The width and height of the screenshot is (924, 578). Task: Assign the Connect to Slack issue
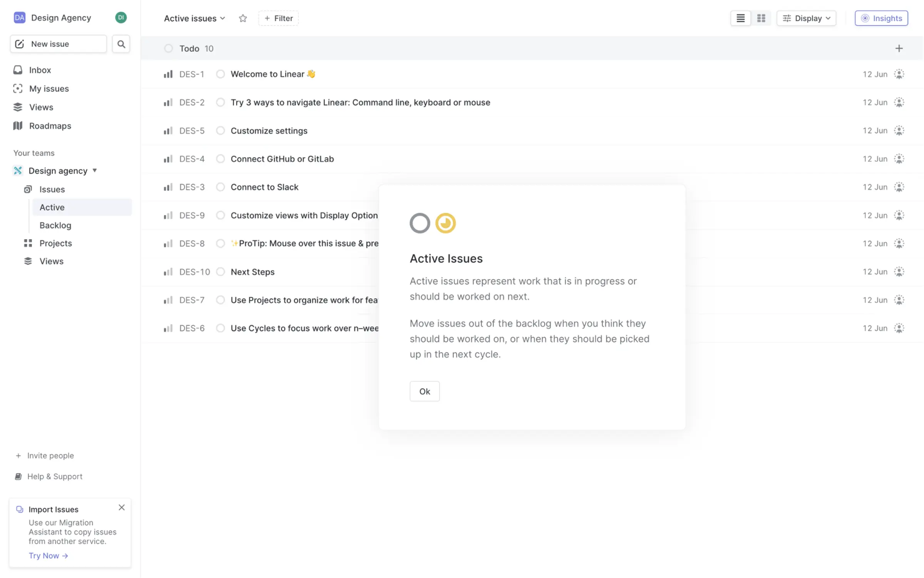click(x=899, y=187)
